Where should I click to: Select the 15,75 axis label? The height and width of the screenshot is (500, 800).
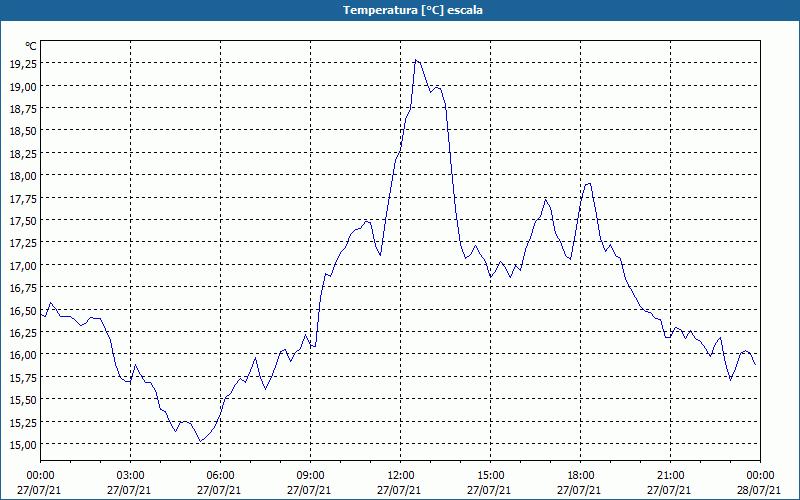tap(23, 378)
